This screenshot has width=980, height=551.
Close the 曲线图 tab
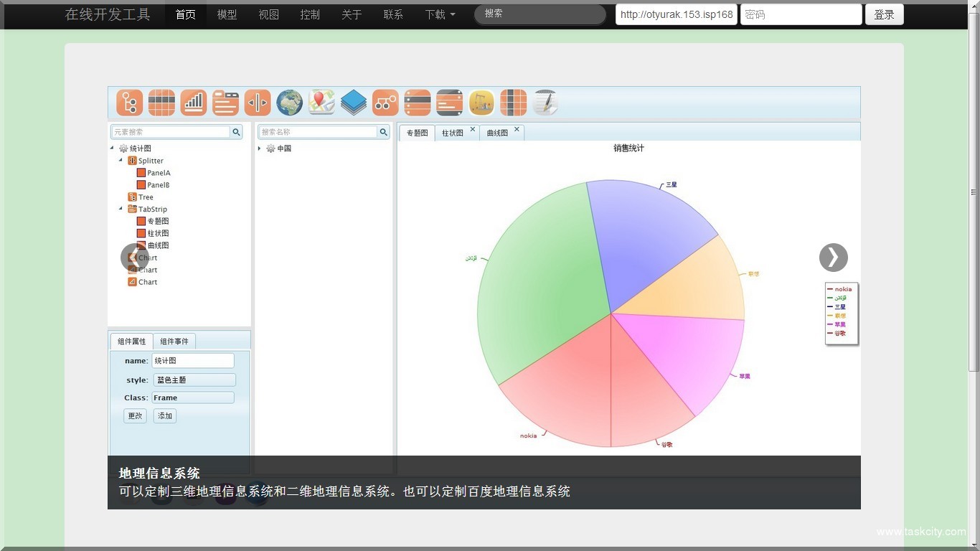pyautogui.click(x=517, y=129)
